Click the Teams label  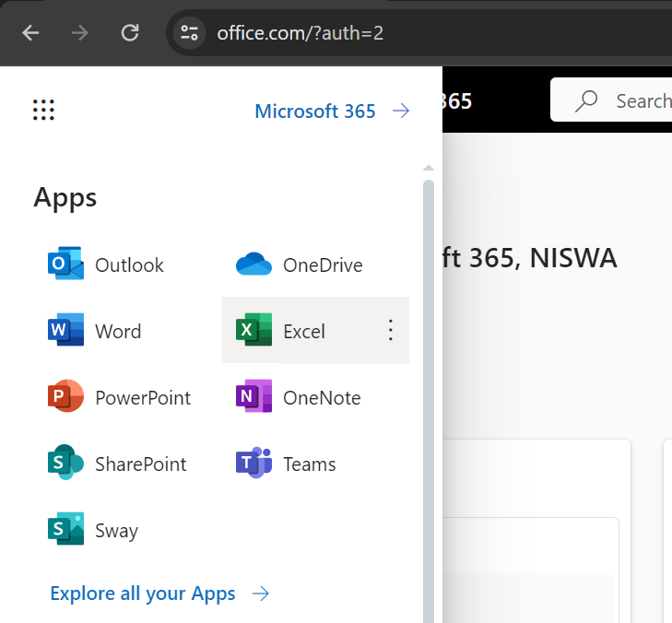[310, 464]
